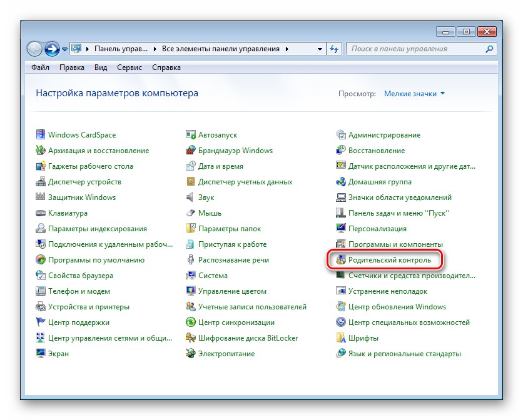
Task: Open the Шрифты icon
Action: click(340, 337)
